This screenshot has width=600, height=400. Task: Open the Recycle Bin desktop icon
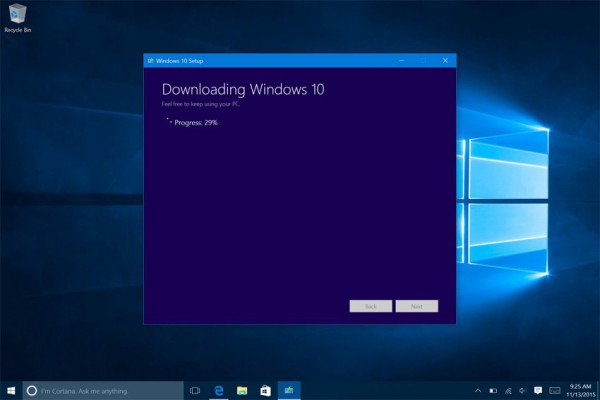[17, 18]
